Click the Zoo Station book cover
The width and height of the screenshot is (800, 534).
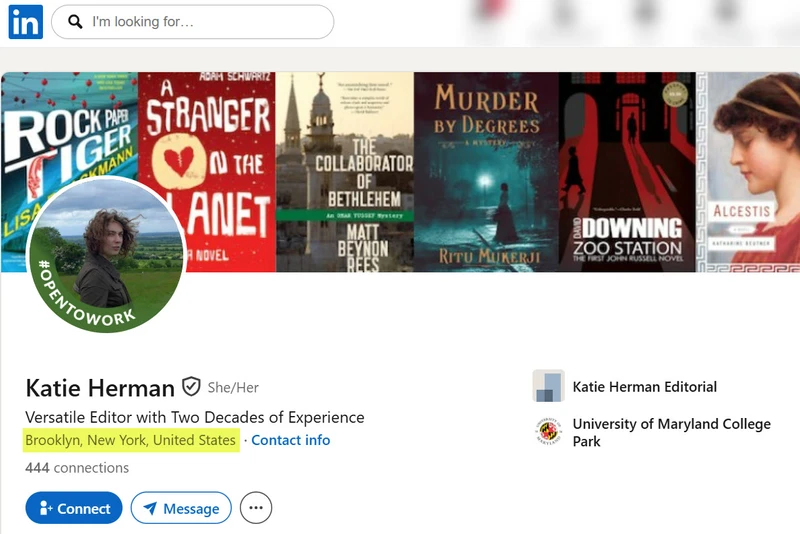pyautogui.click(x=627, y=172)
